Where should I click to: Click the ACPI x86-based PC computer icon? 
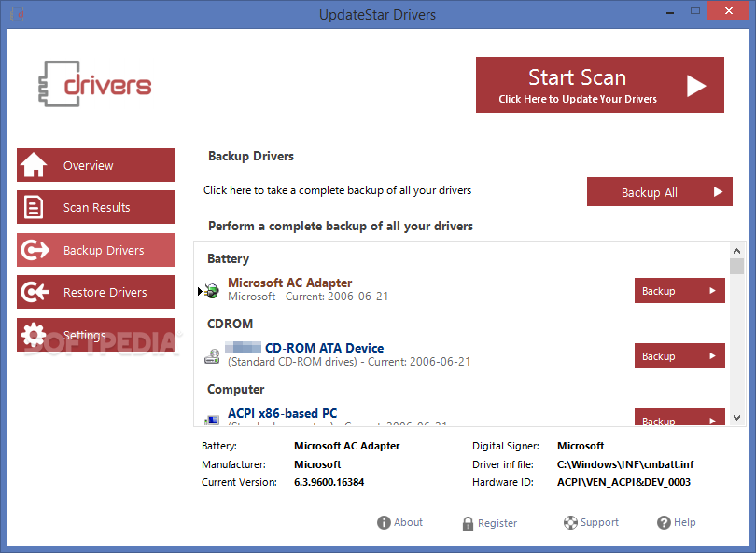212,420
